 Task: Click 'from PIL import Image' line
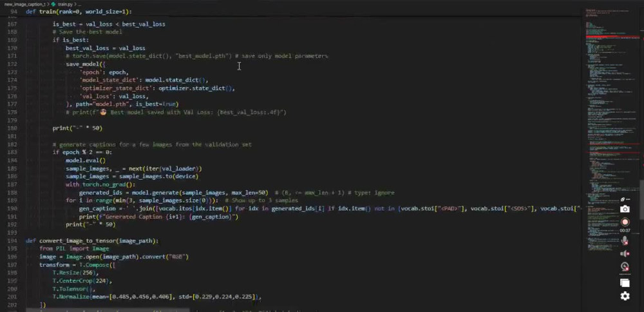(x=74, y=249)
